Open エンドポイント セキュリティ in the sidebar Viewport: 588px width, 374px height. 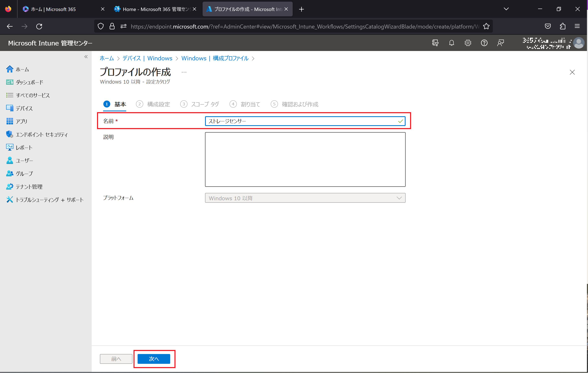[x=37, y=135]
